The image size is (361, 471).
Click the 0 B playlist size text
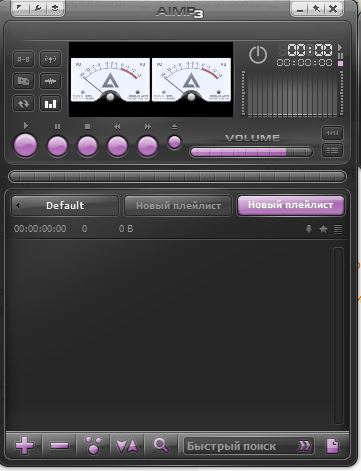tap(126, 229)
